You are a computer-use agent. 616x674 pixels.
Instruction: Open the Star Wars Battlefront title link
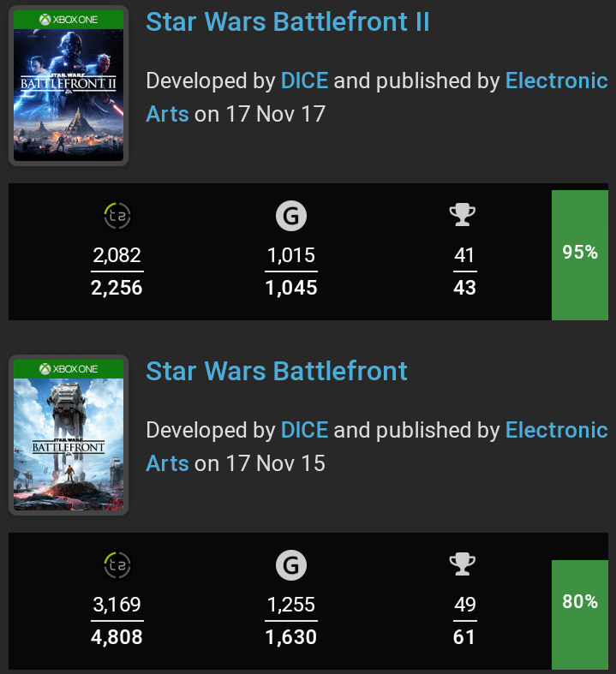[x=277, y=371]
